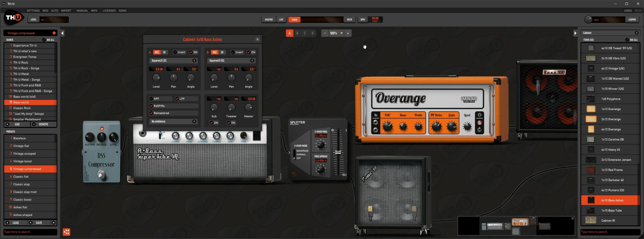Switch to scene B tab
The image size is (644, 239).
coord(297,33)
